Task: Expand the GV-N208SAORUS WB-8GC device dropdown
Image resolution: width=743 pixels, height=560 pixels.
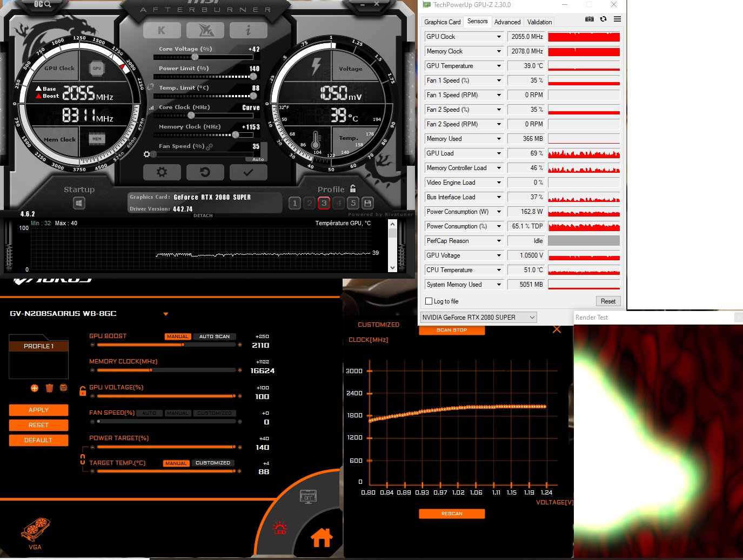Action: coord(166,314)
